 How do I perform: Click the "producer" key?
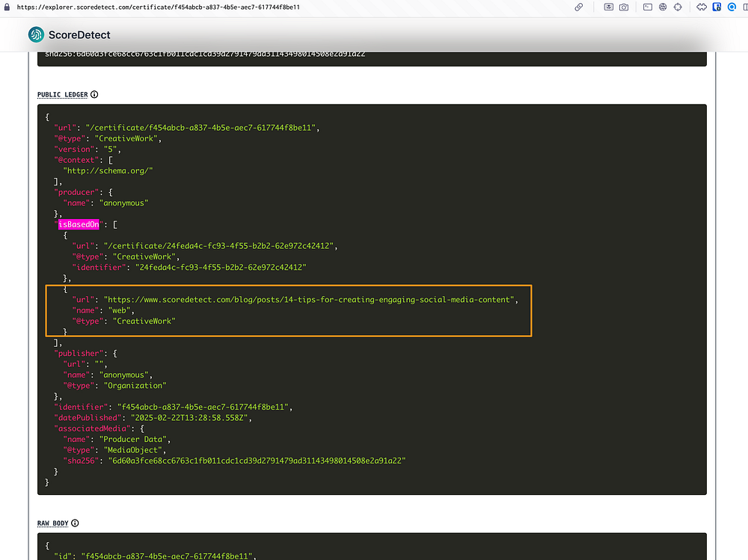[76, 191]
